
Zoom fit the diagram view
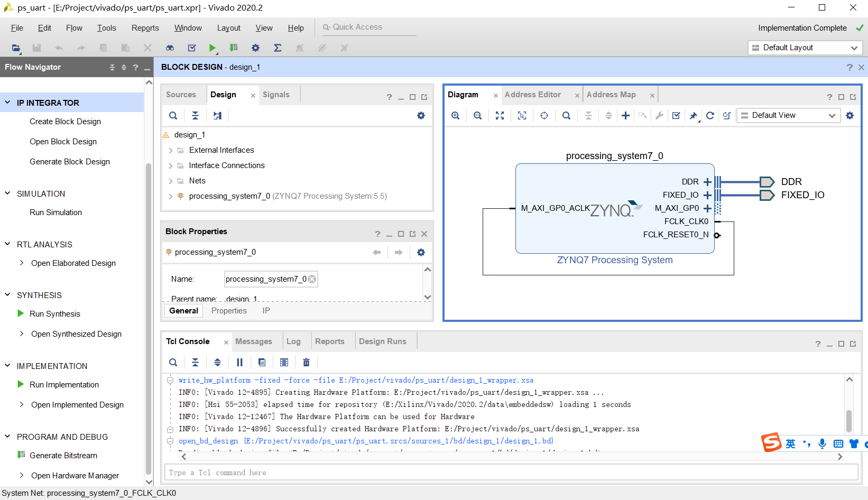(500, 115)
